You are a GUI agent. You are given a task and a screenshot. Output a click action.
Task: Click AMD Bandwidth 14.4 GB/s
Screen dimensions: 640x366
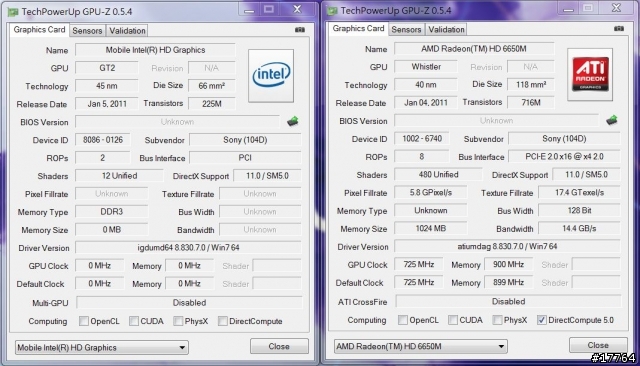tap(580, 228)
